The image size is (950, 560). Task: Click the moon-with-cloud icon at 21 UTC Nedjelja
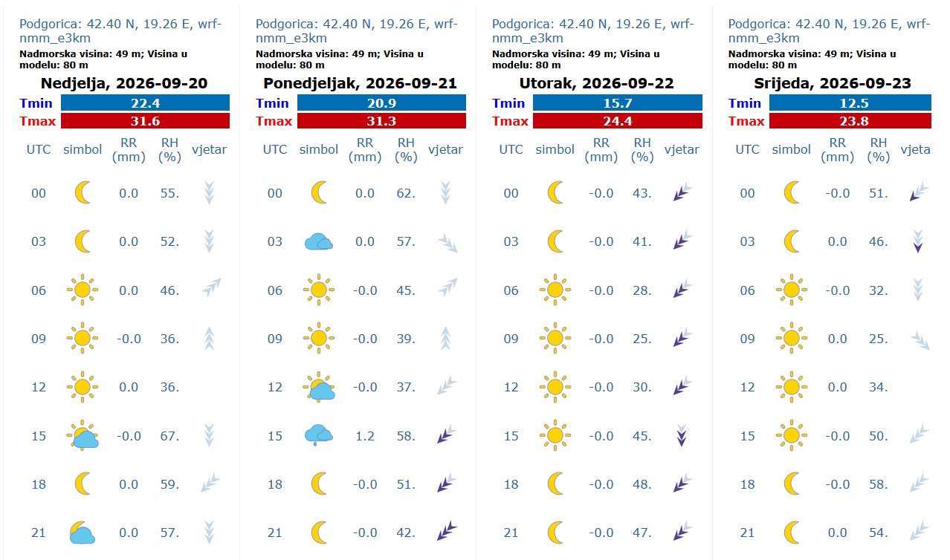point(83,533)
